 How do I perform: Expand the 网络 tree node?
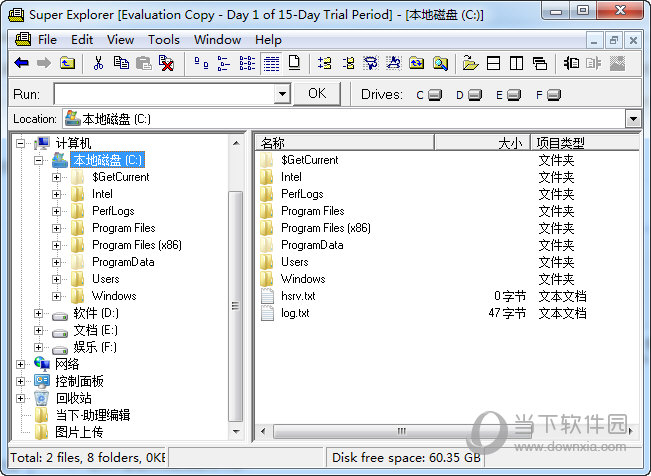(x=20, y=365)
